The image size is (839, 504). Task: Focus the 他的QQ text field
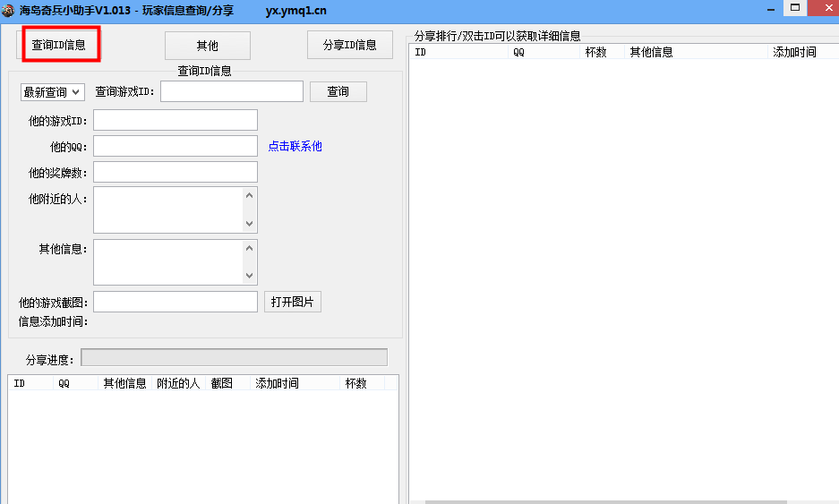176,146
